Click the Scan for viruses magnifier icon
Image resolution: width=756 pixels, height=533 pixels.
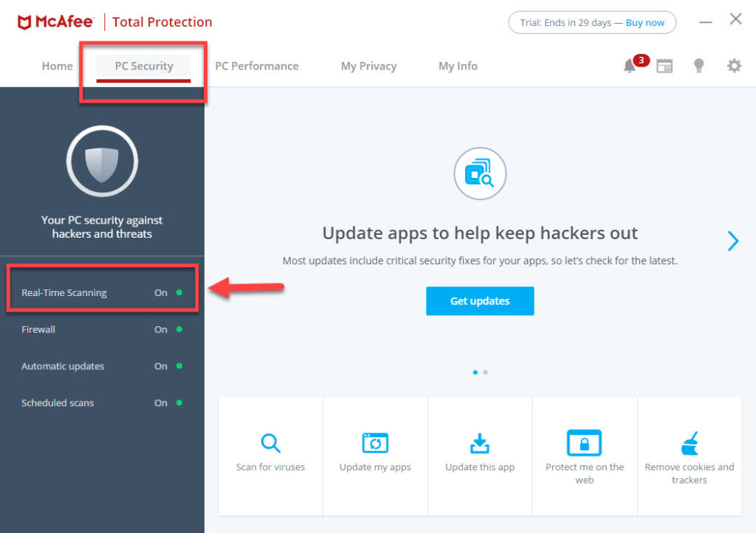[270, 443]
